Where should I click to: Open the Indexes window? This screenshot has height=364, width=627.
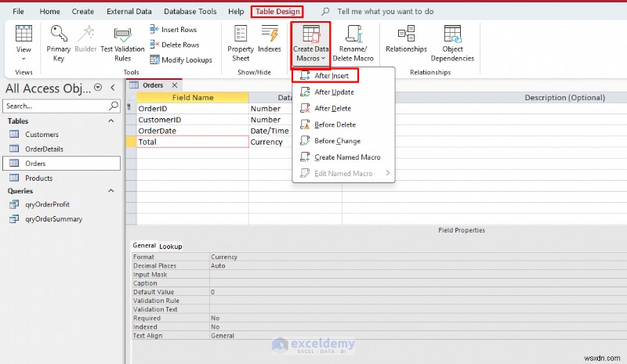(270, 39)
